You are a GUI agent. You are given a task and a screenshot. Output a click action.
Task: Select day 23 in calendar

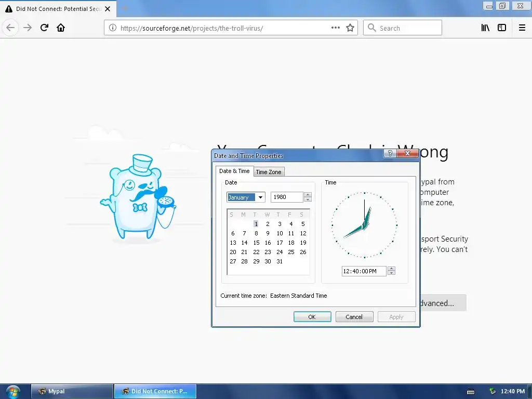268,252
